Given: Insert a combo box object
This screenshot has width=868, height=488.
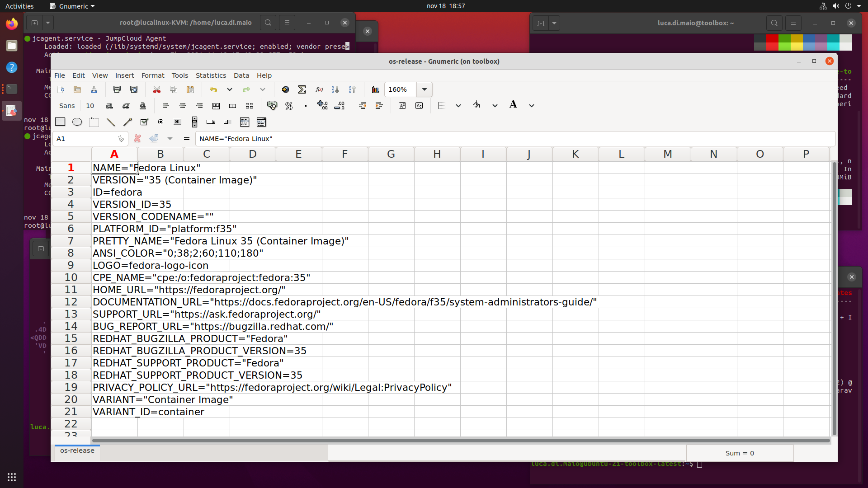Looking at the screenshot, I should [261, 122].
